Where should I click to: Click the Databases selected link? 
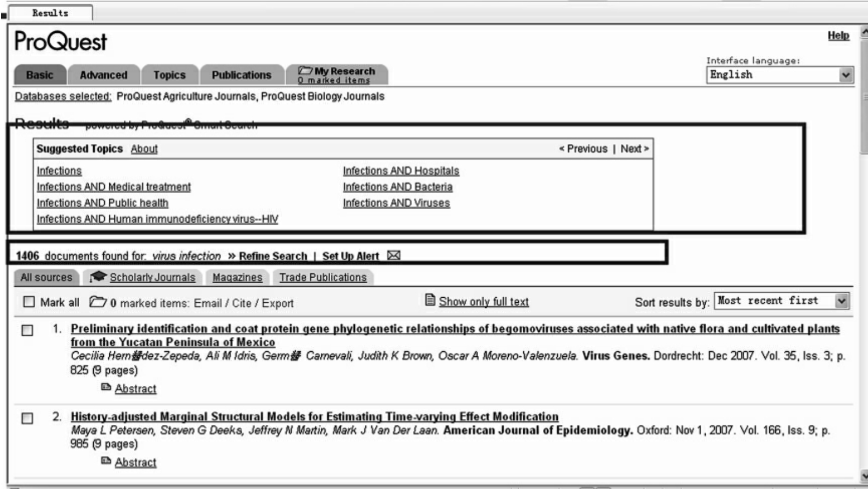point(63,96)
